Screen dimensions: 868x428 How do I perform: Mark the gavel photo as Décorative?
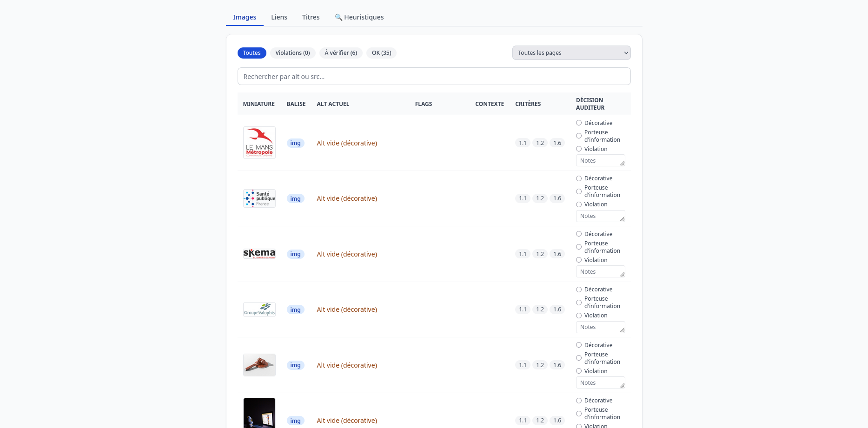pyautogui.click(x=579, y=345)
